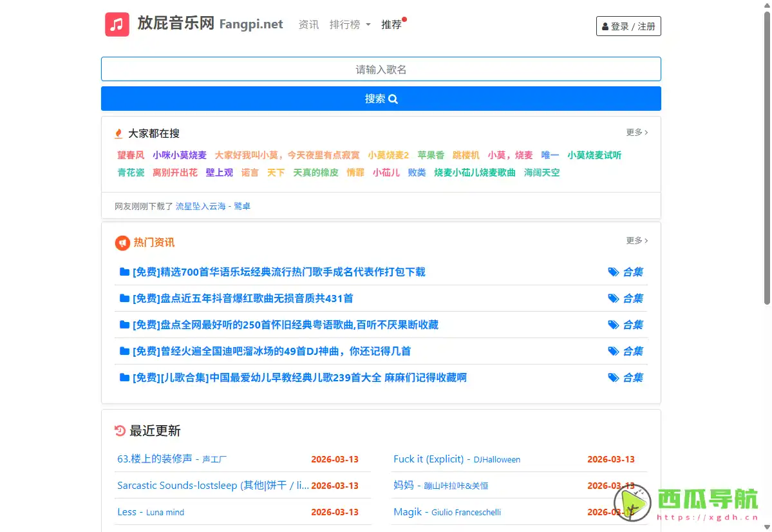The height and width of the screenshot is (532, 772).
Task: Click the hot search tag 小咪小莫烧麦
Action: point(179,155)
